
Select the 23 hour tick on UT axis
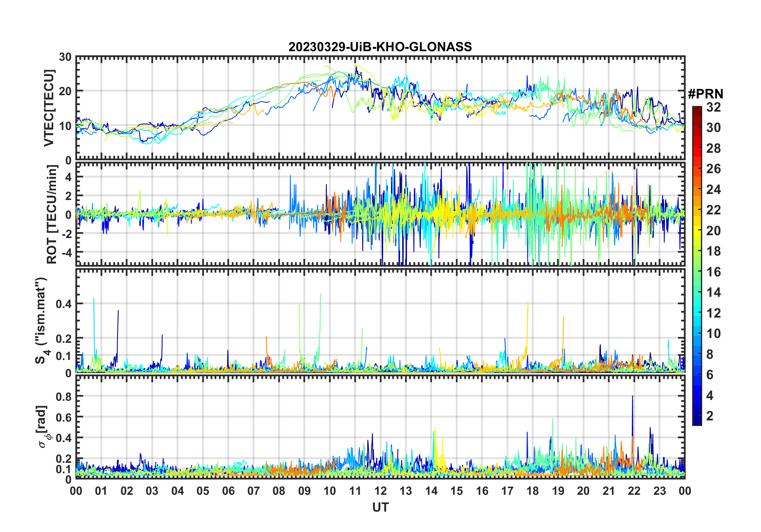pos(659,491)
